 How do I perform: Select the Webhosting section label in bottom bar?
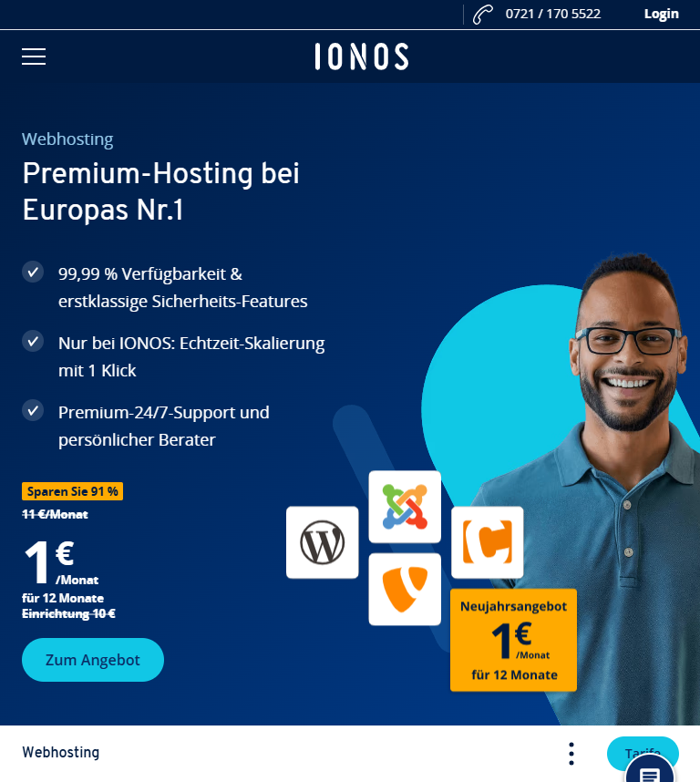click(x=61, y=752)
